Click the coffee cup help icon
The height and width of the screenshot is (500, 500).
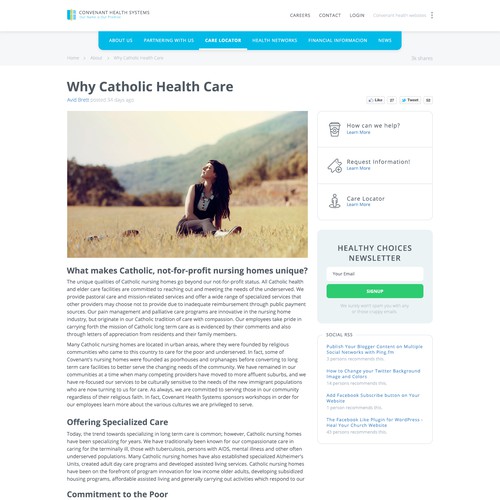point(334,129)
